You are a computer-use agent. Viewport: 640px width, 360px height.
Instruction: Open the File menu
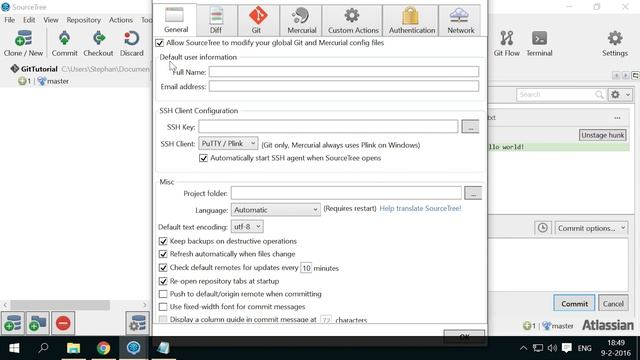[x=9, y=20]
